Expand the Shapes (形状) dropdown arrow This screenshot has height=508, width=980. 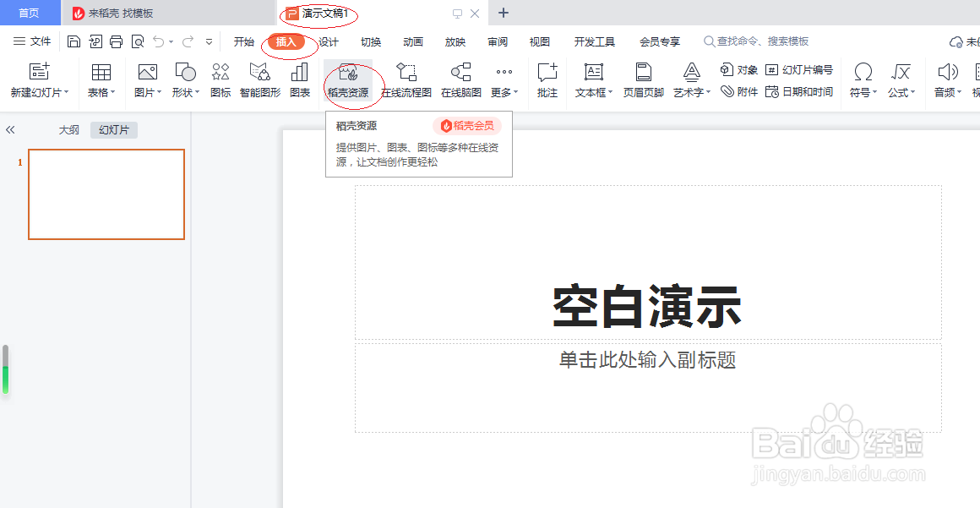(198, 93)
